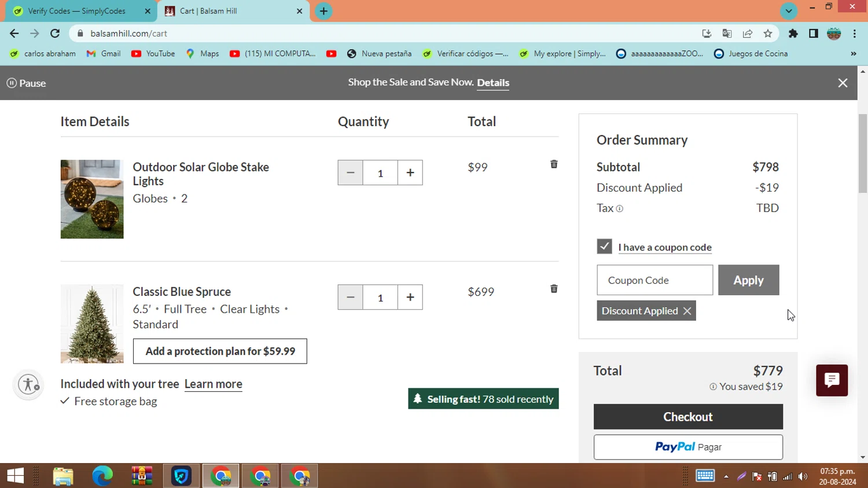Expand the tab search dropdown

(x=788, y=11)
